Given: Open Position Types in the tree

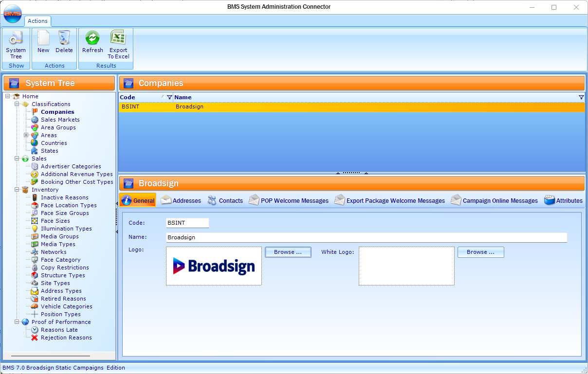Looking at the screenshot, I should (x=61, y=314).
